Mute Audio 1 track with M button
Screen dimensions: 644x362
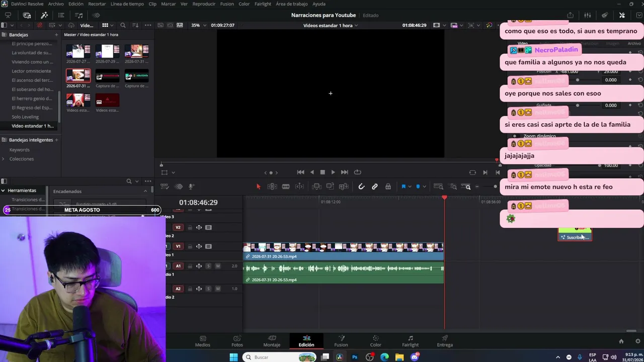tap(218, 266)
